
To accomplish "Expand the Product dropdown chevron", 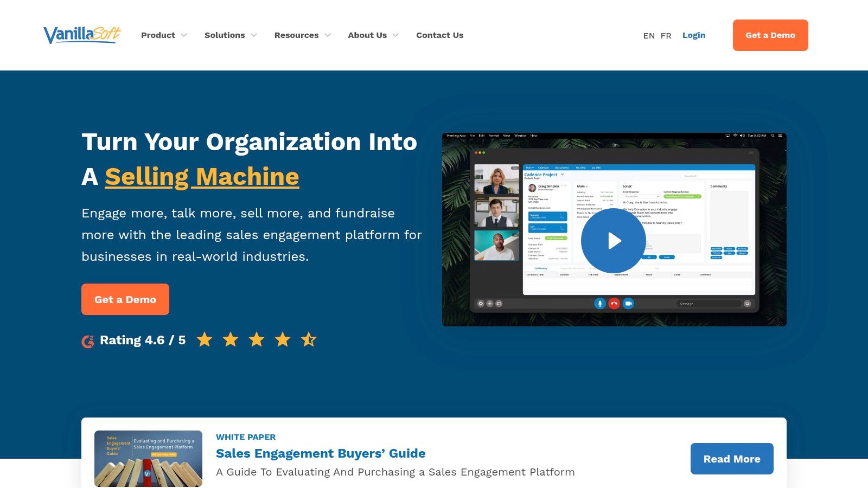I will [184, 35].
